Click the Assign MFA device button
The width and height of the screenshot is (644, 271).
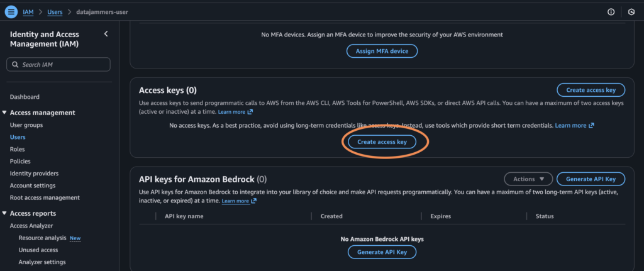382,51
